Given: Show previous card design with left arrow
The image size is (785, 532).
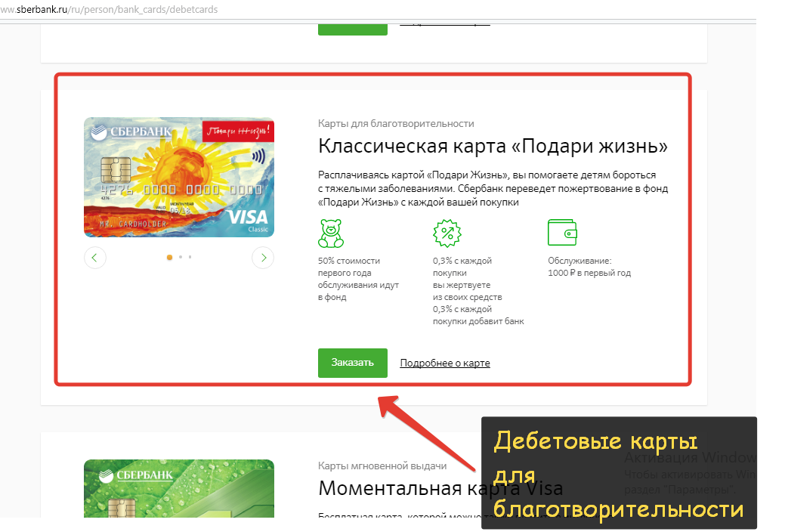Looking at the screenshot, I should pos(95,258).
